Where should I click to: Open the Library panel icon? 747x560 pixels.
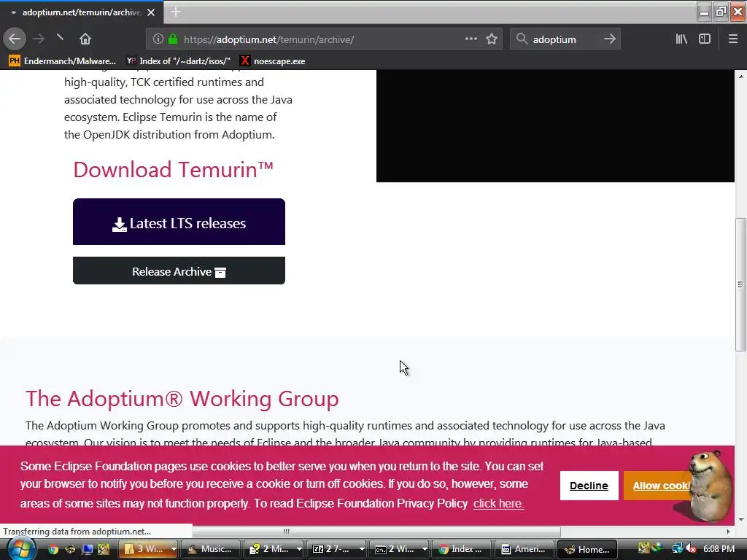click(x=681, y=39)
